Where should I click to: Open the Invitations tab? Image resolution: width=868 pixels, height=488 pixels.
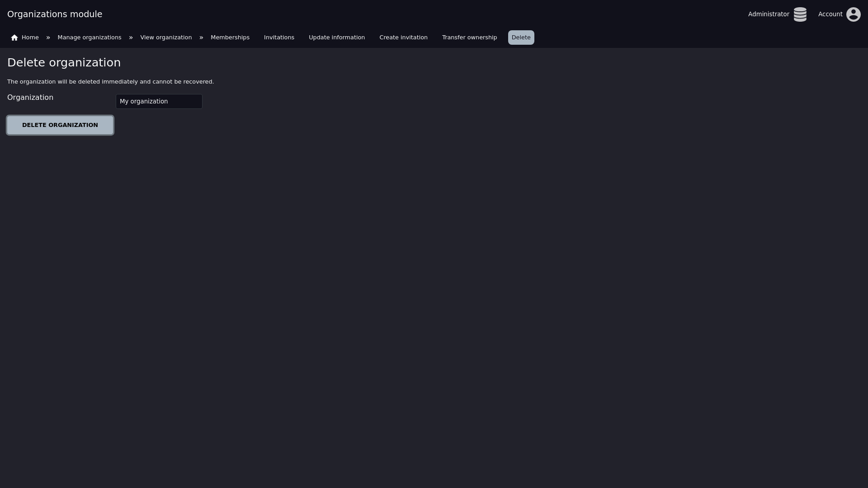pyautogui.click(x=279, y=38)
